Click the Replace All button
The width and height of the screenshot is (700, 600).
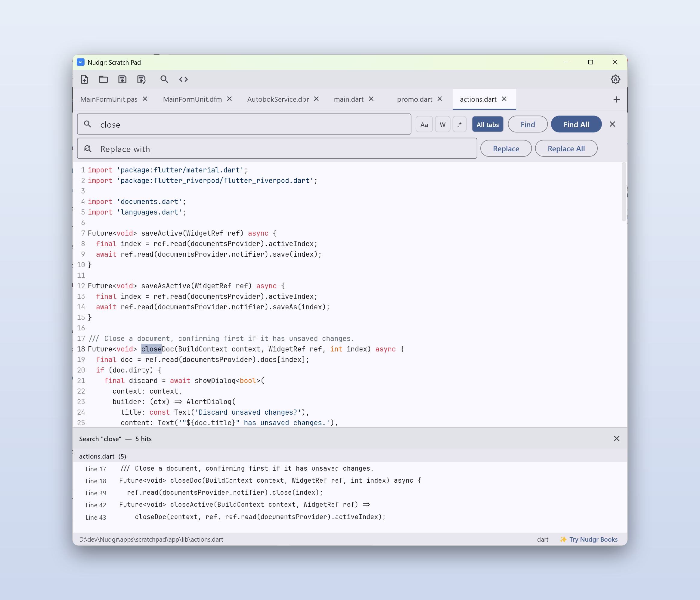(x=566, y=149)
